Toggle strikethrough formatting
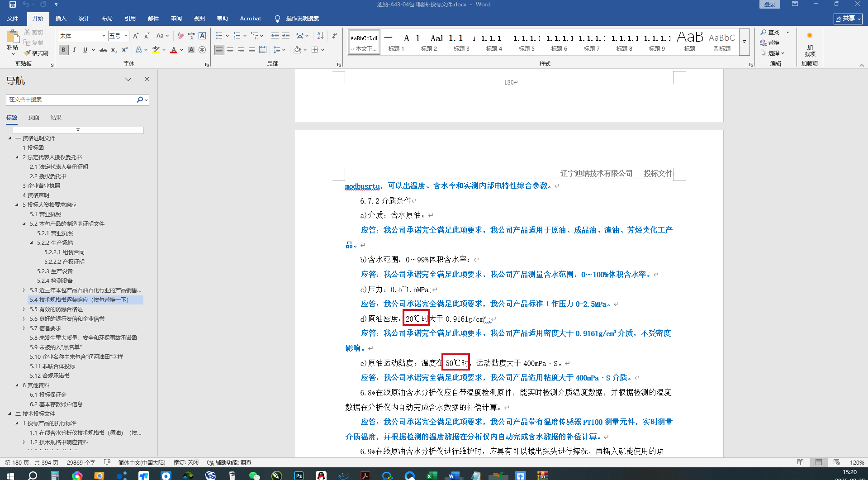The width and height of the screenshot is (868, 480). point(103,50)
